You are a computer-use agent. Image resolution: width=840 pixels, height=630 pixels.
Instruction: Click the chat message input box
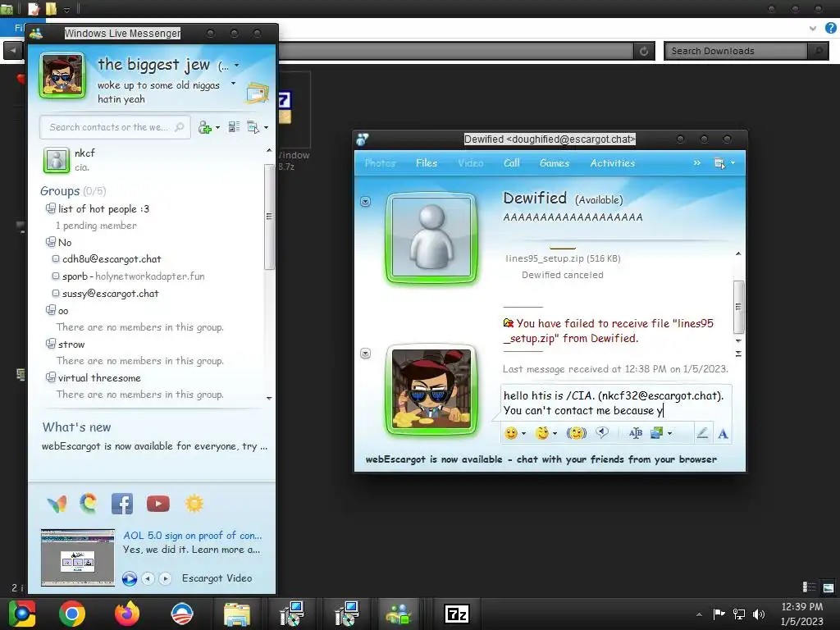616,403
